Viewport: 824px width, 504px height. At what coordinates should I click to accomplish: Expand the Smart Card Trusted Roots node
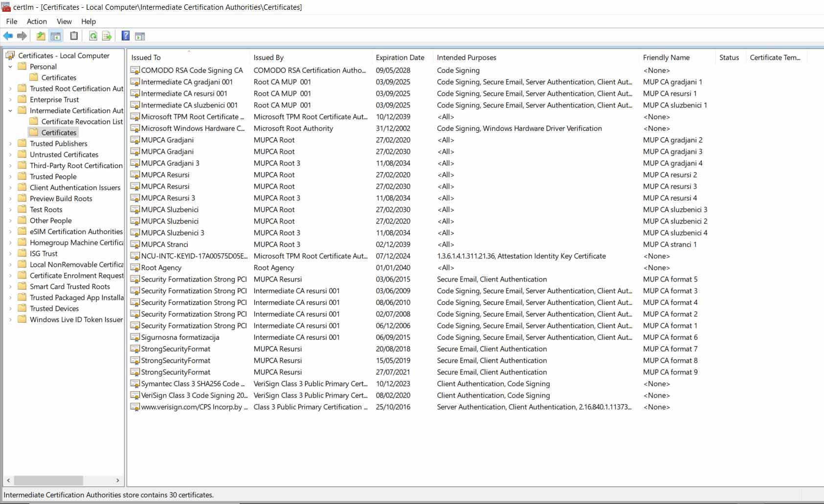10,287
